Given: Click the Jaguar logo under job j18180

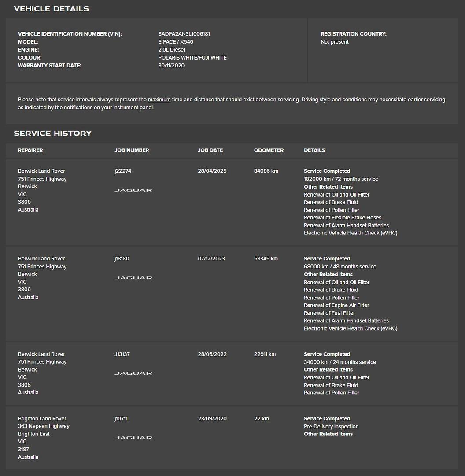Looking at the screenshot, I should pos(133,278).
